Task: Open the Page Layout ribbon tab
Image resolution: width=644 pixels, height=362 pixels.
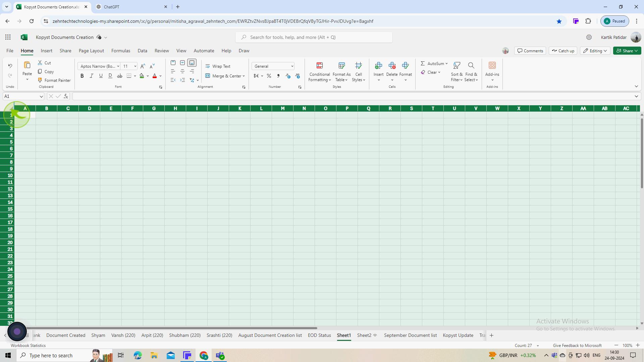Action: click(91, 51)
